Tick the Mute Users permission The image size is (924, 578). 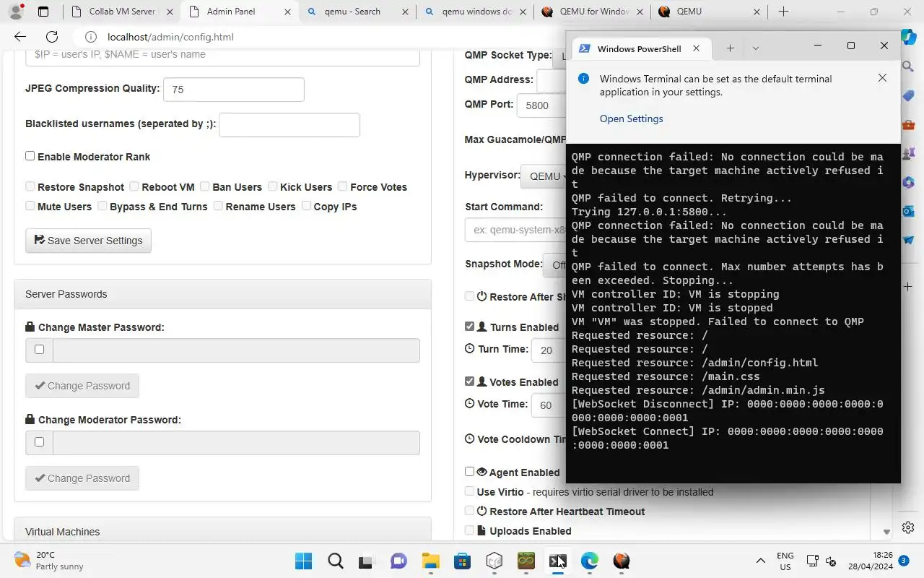click(x=30, y=206)
